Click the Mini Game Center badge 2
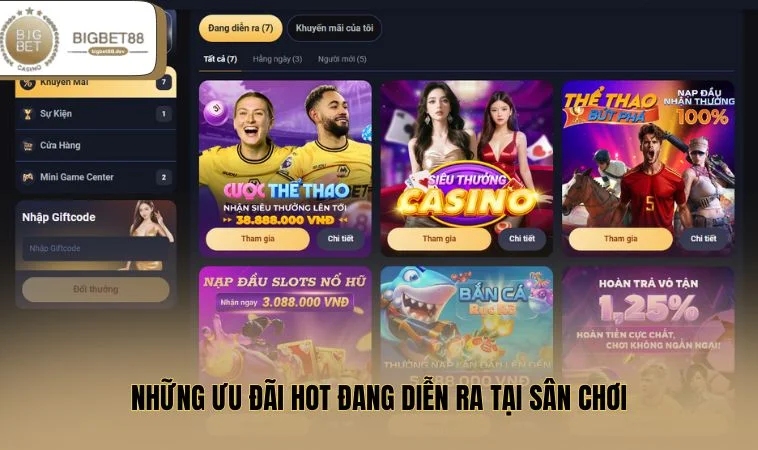 163,177
